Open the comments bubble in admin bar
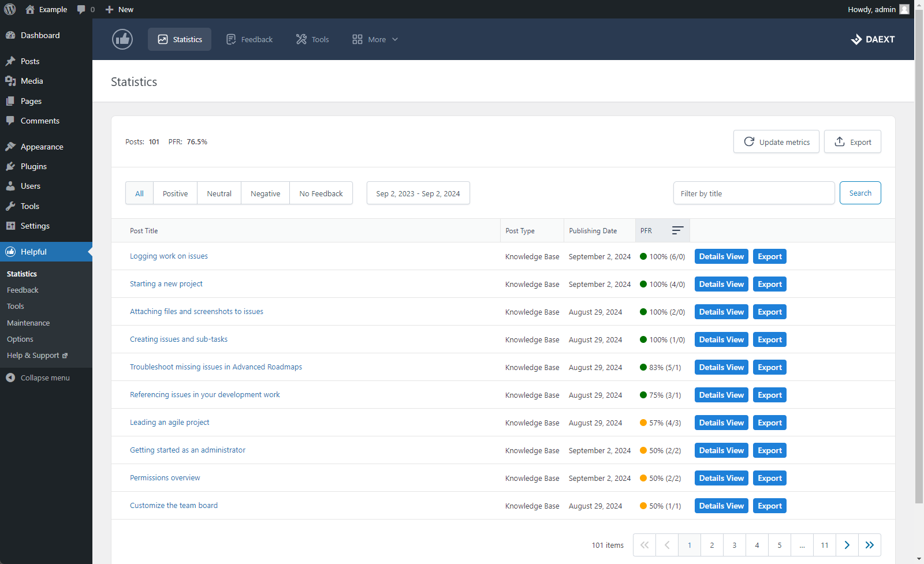The height and width of the screenshot is (564, 924). 81,9
